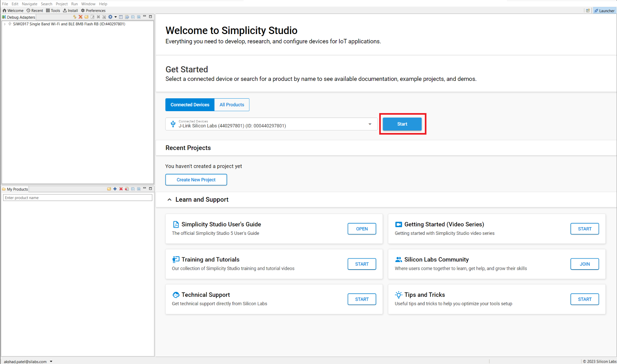This screenshot has height=364, width=617.
Task: Select the Connected Devices tab
Action: tap(190, 105)
